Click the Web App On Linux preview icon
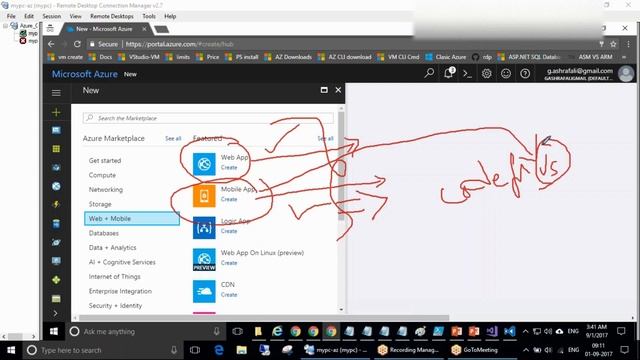Image resolution: width=640 pixels, height=360 pixels. (x=204, y=260)
